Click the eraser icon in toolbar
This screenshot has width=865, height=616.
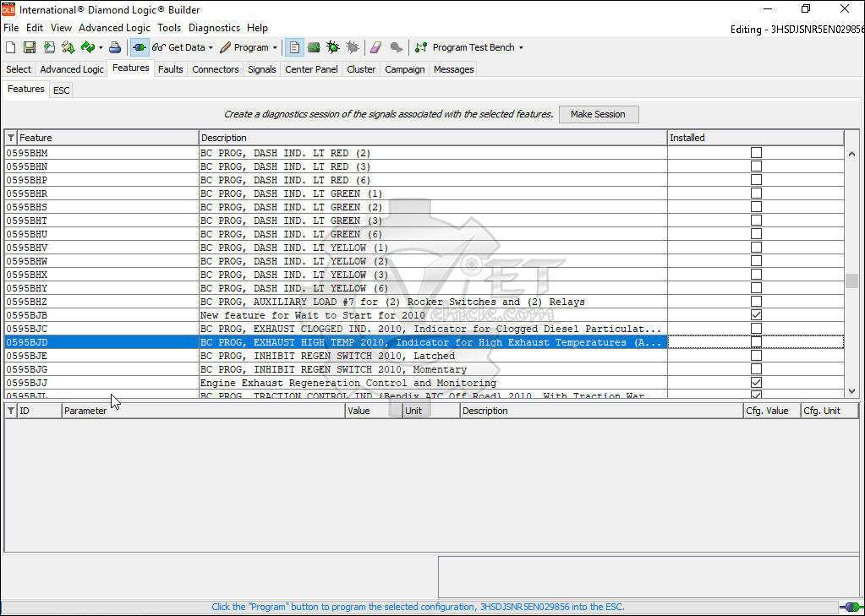point(375,47)
